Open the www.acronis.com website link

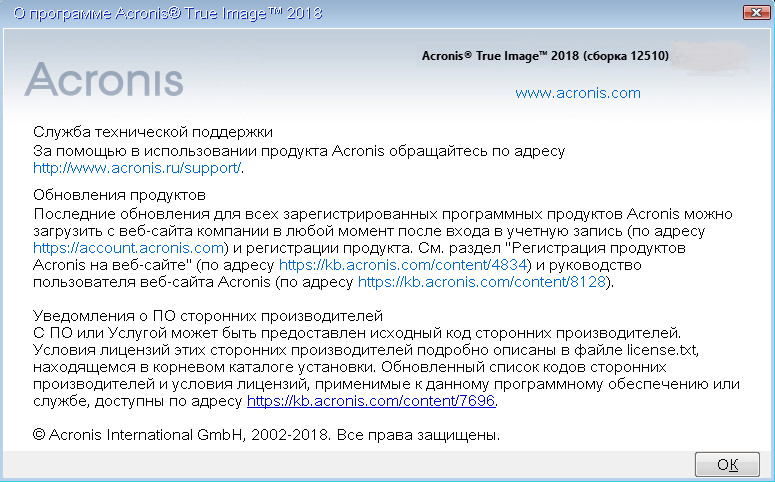(577, 93)
